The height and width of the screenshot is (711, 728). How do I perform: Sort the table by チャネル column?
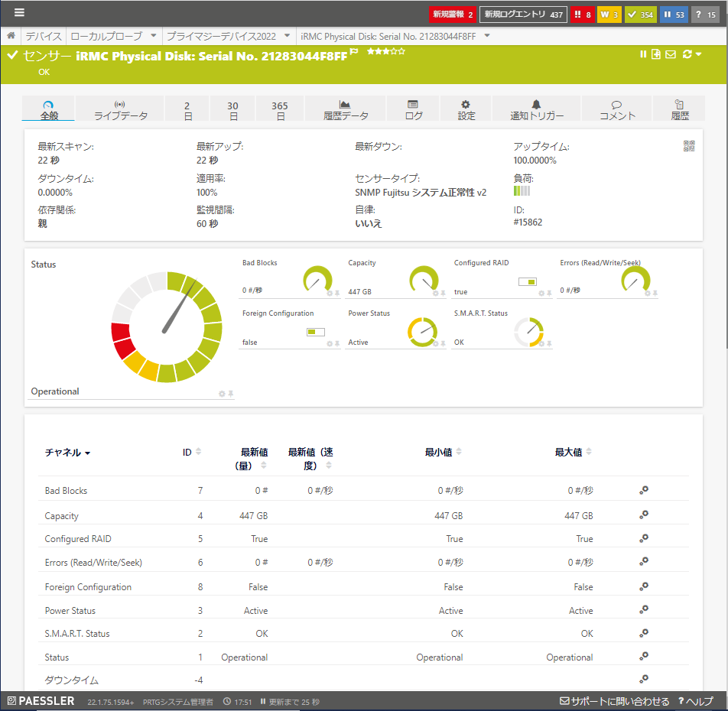[x=67, y=453]
